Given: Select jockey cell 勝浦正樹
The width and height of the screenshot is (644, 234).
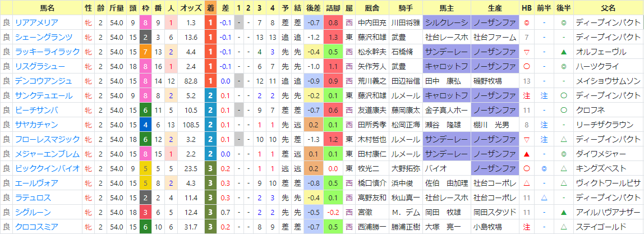Looking at the screenshot, I should click(x=406, y=227).
